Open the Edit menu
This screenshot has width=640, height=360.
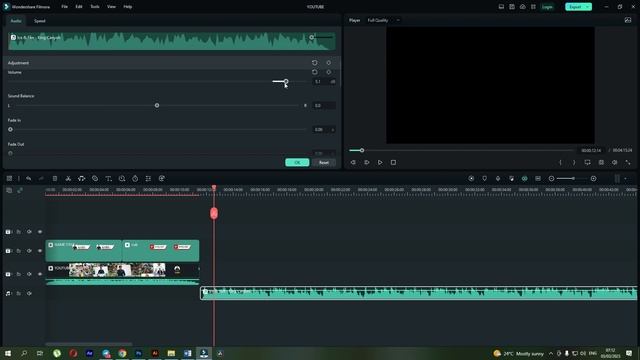point(79,7)
